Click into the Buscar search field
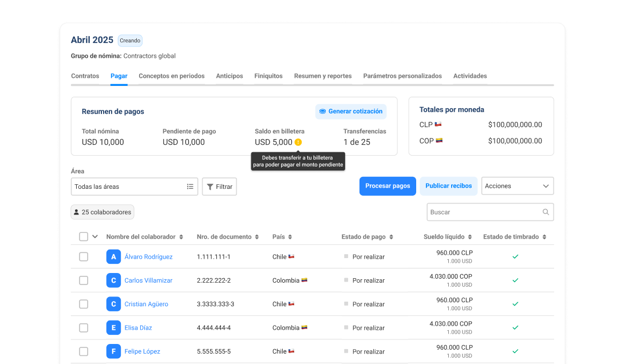Image resolution: width=624 pixels, height=364 pixels. point(484,212)
